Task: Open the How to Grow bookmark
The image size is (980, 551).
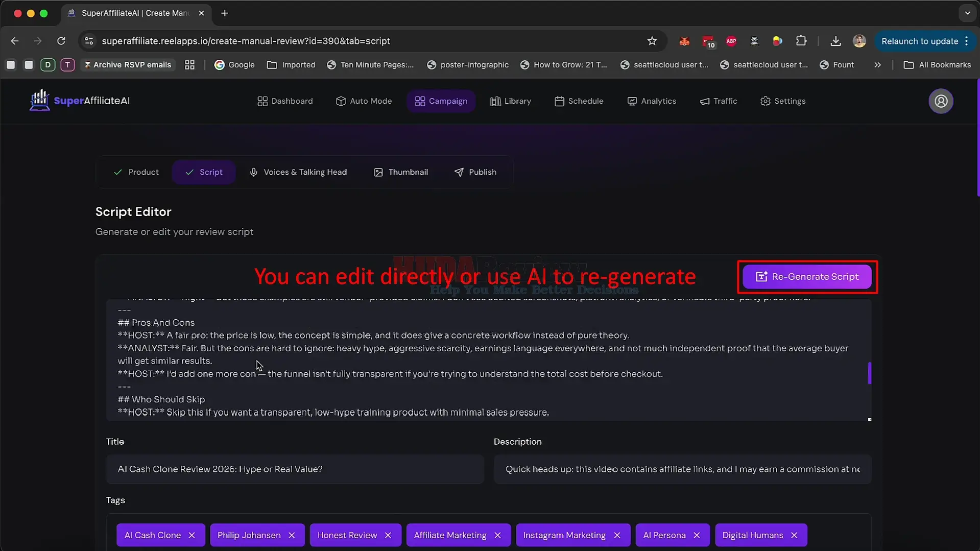Action: pyautogui.click(x=563, y=65)
